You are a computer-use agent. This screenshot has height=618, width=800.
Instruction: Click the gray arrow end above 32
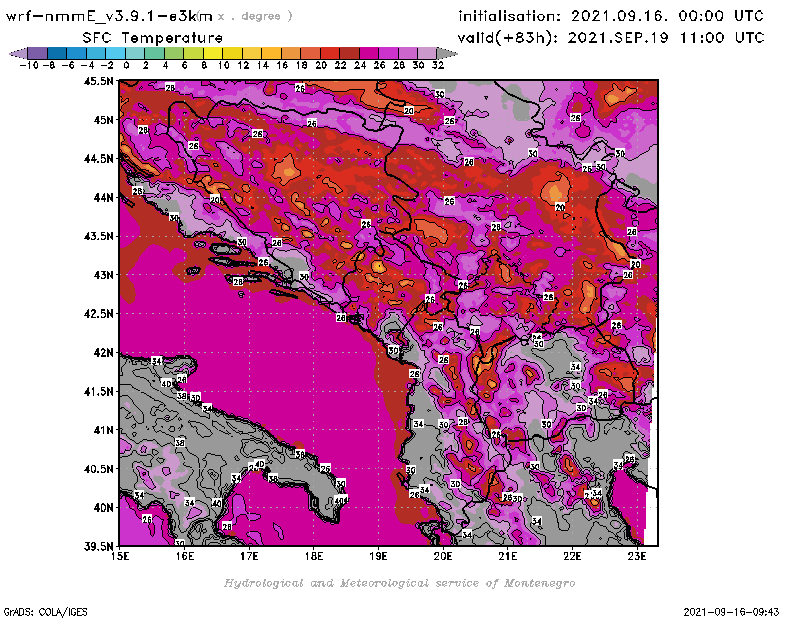pos(447,53)
